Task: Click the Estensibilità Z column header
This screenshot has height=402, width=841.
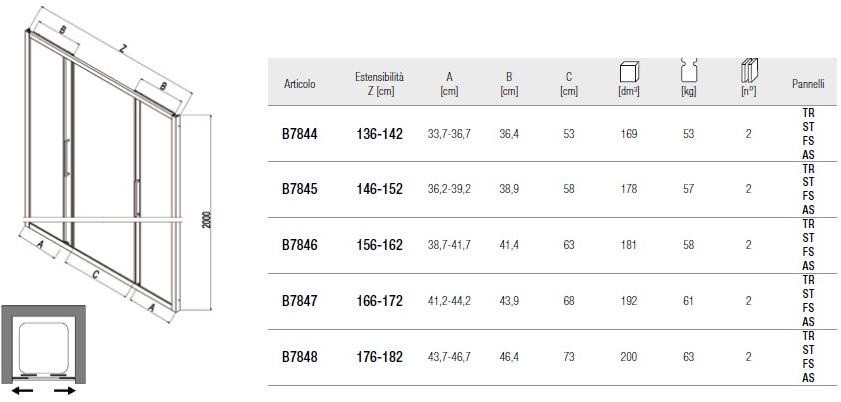Action: tap(379, 84)
